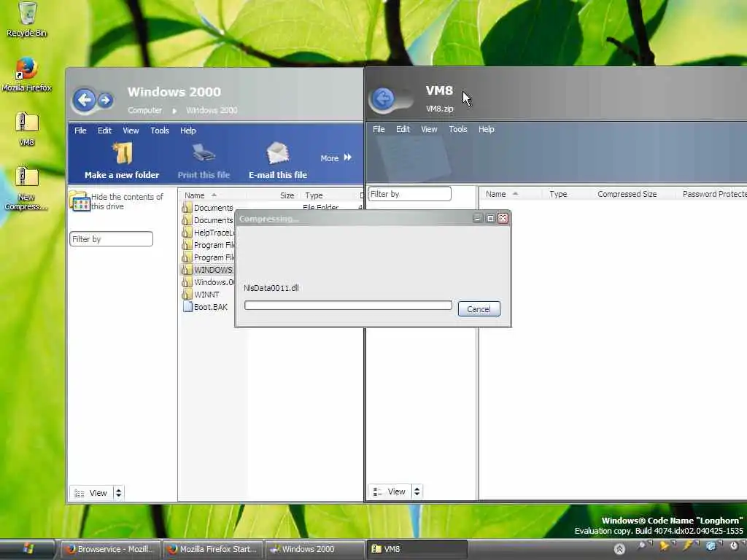Open Tools menu in VM8 window
This screenshot has width=747, height=560.
coord(458,129)
